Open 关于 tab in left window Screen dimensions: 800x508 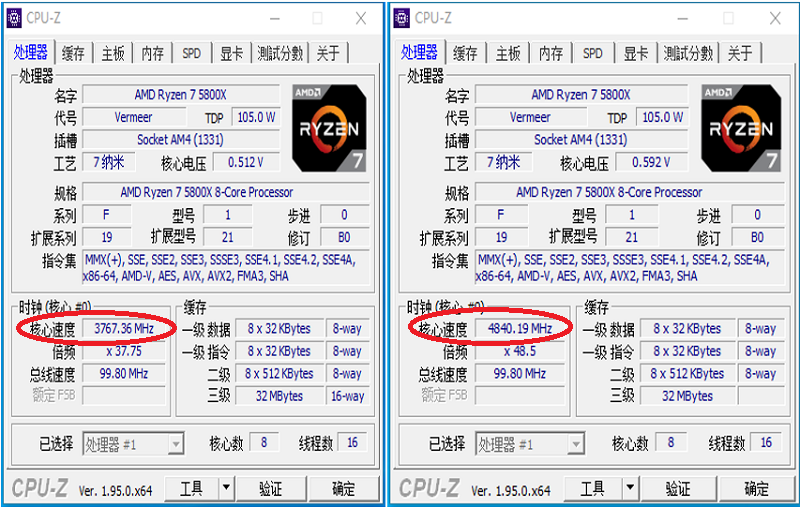pos(328,53)
